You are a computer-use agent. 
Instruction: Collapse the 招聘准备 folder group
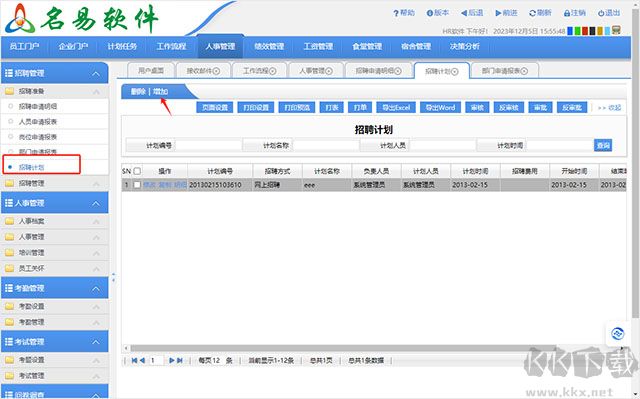[x=55, y=91]
